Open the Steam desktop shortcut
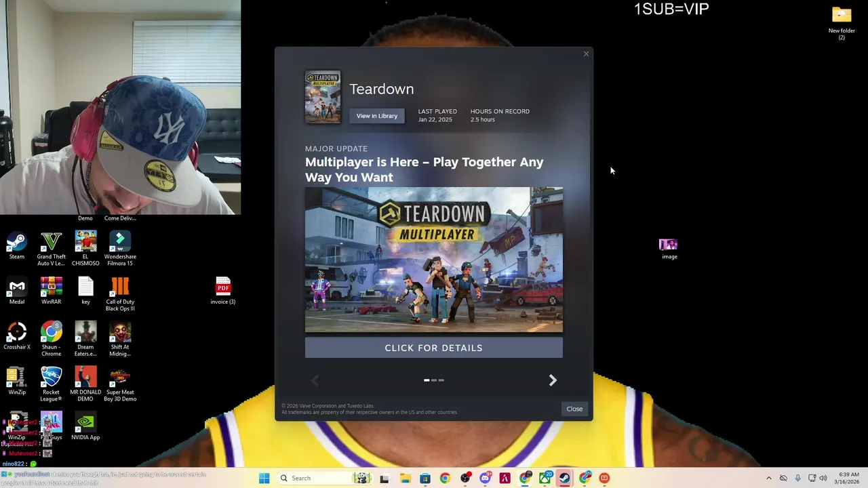Image resolution: width=868 pixels, height=488 pixels. click(16, 246)
